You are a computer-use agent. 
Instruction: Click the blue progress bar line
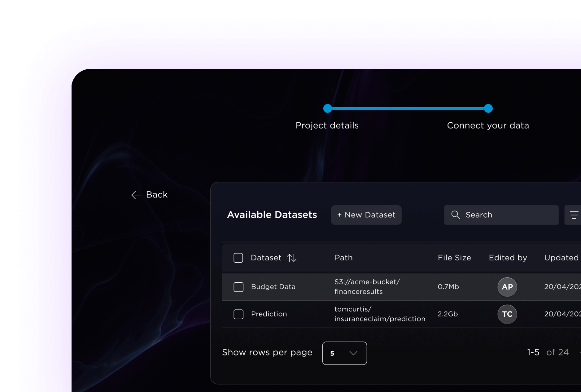(408, 108)
